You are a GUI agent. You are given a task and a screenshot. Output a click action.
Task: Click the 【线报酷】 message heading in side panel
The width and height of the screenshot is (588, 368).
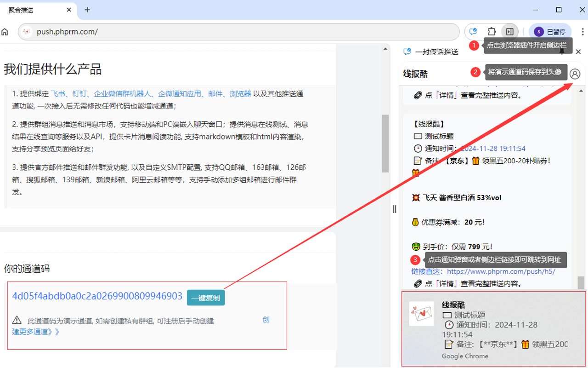click(x=429, y=124)
